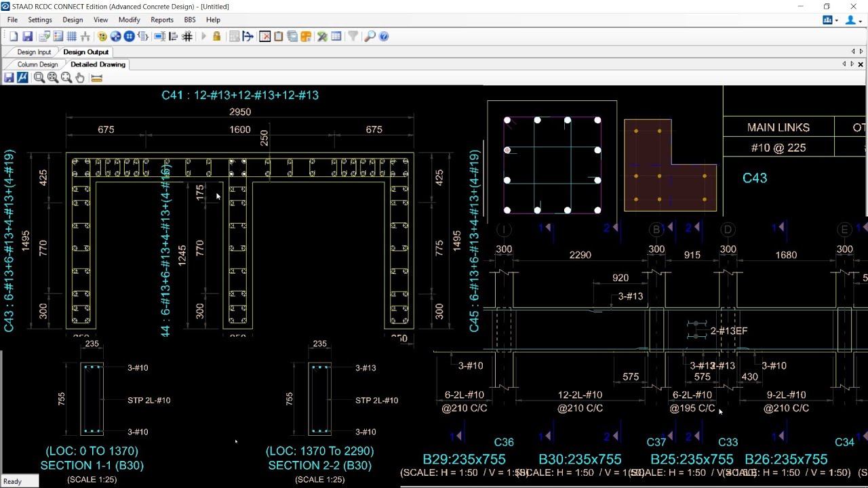
Task: Click the upper-row left tab scroll arrow
Action: (853, 52)
